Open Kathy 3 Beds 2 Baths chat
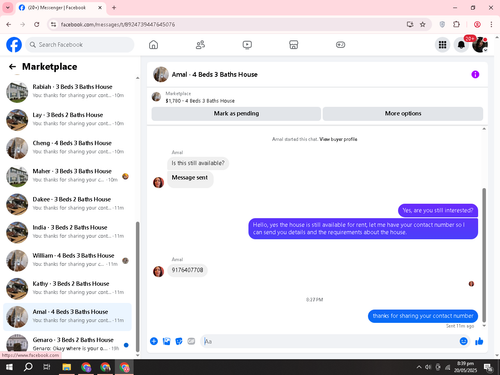 click(x=68, y=288)
